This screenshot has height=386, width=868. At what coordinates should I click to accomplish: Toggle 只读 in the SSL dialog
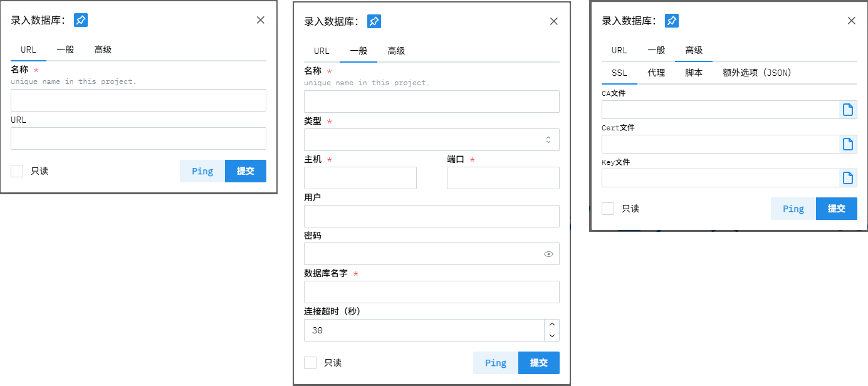(607, 209)
